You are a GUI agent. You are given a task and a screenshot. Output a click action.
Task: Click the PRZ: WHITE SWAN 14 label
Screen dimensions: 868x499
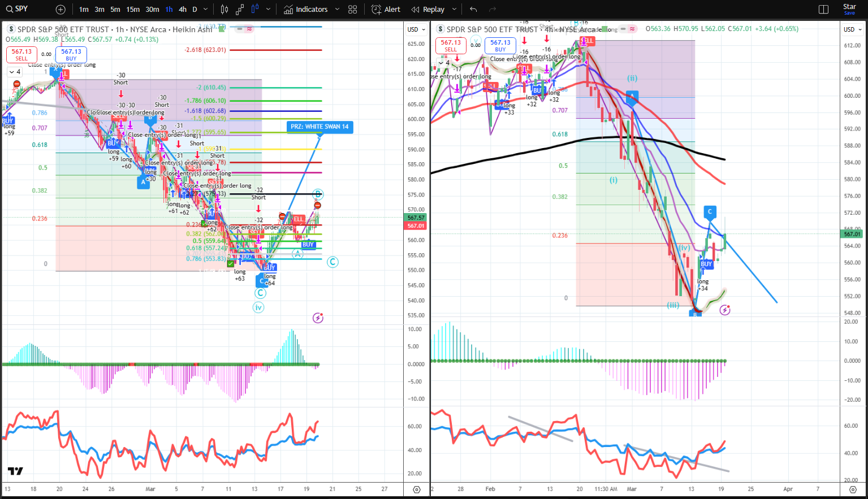coord(319,127)
